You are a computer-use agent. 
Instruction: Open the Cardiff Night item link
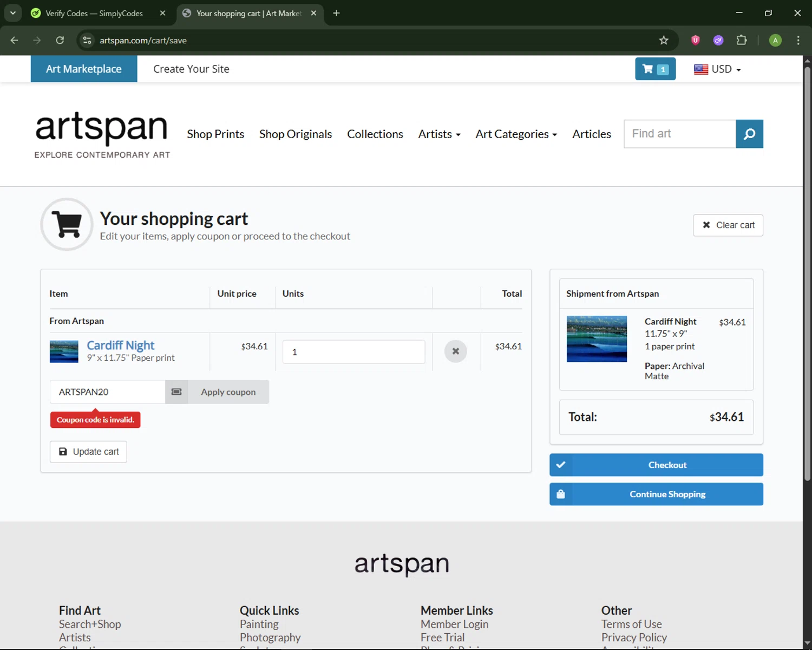[x=121, y=346]
